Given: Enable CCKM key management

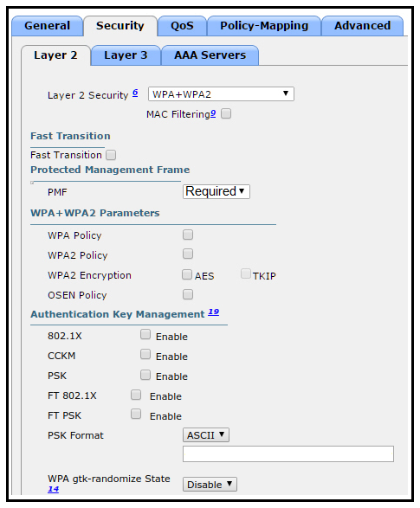Looking at the screenshot, I should (x=145, y=354).
